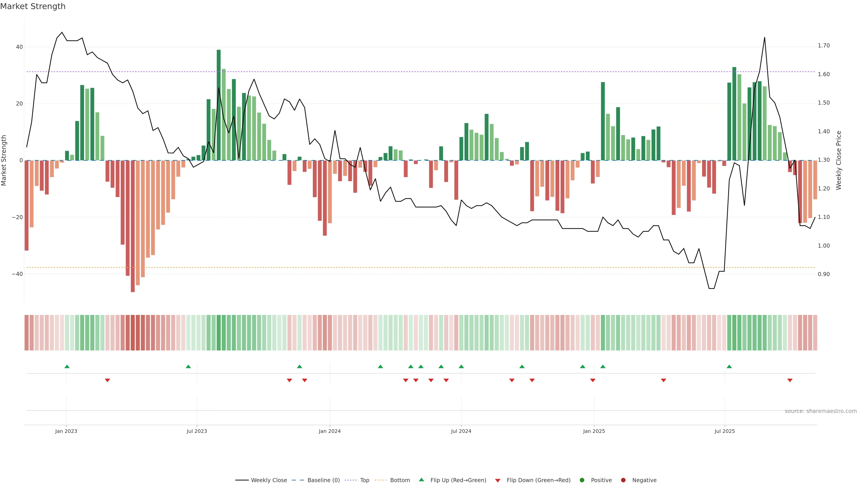Click darkest red heat strip cell in early 2023
868x488 pixels.
(133, 332)
